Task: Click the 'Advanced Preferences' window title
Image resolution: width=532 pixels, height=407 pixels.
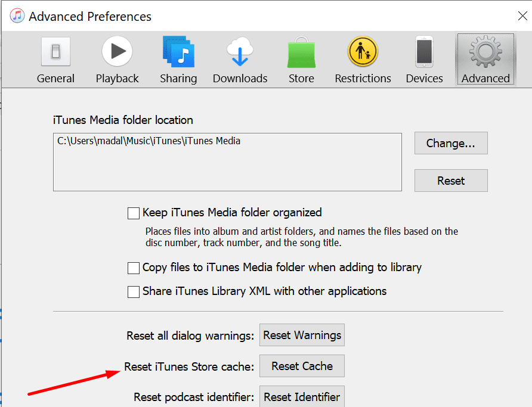Action: pyautogui.click(x=90, y=16)
